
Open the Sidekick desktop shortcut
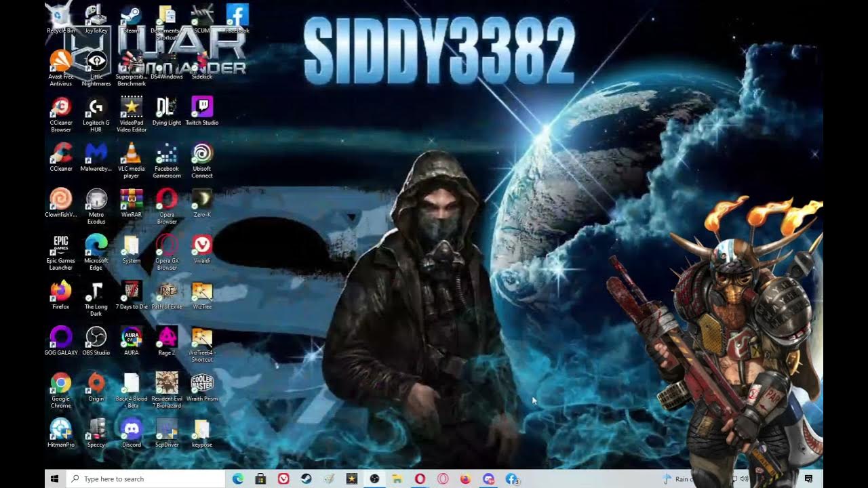pyautogui.click(x=202, y=65)
